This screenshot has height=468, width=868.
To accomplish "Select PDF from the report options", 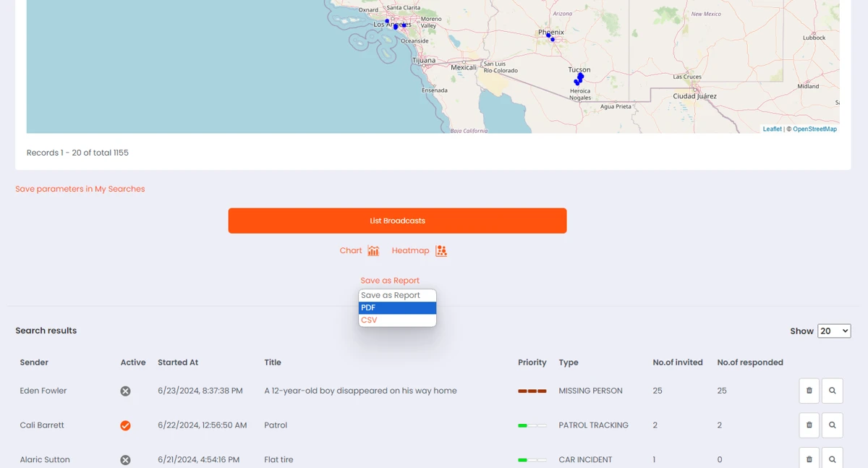I will pos(397,308).
